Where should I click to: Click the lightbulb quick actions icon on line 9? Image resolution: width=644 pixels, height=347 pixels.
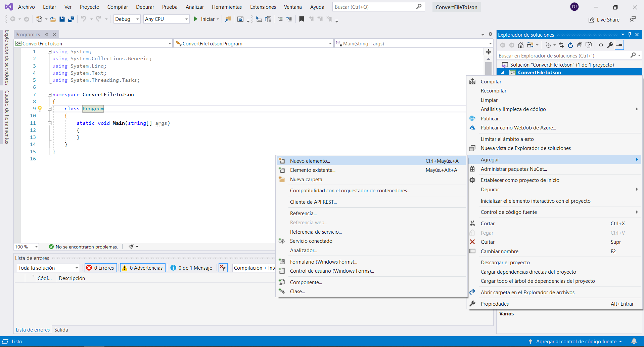(40, 109)
